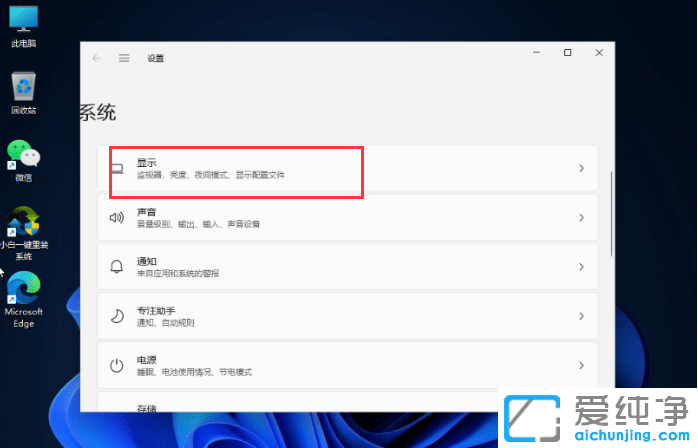Open 专注助手 focus assist settings
The height and width of the screenshot is (448, 698).
tap(348, 316)
